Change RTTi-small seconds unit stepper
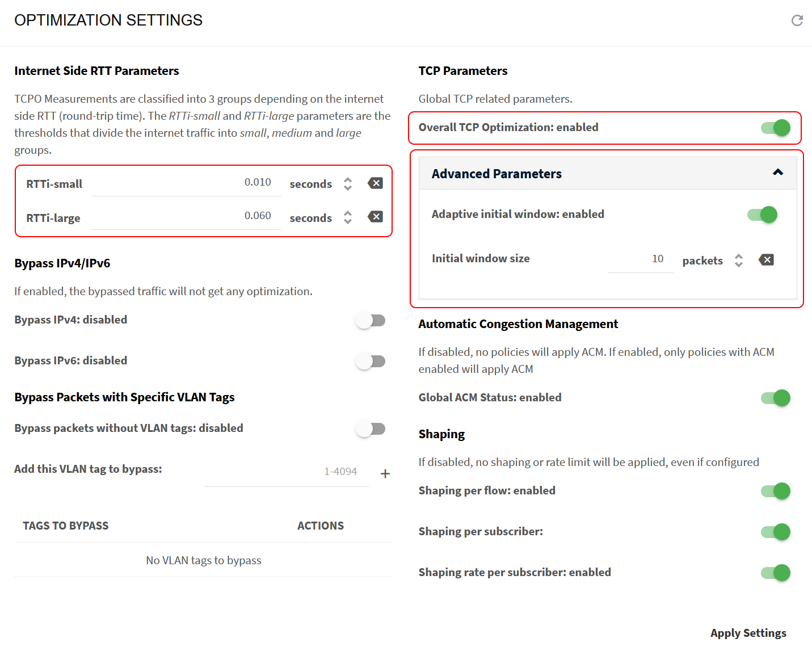812x655 pixels. point(348,184)
